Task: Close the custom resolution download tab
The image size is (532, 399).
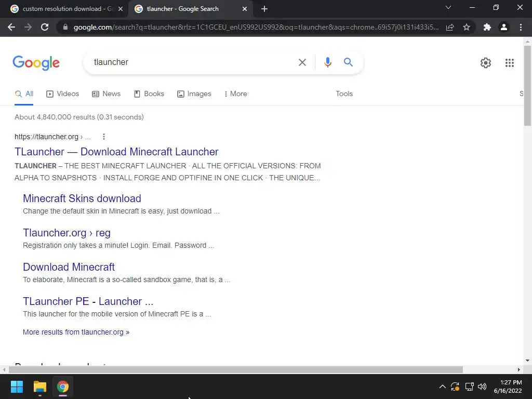Action: (x=121, y=9)
